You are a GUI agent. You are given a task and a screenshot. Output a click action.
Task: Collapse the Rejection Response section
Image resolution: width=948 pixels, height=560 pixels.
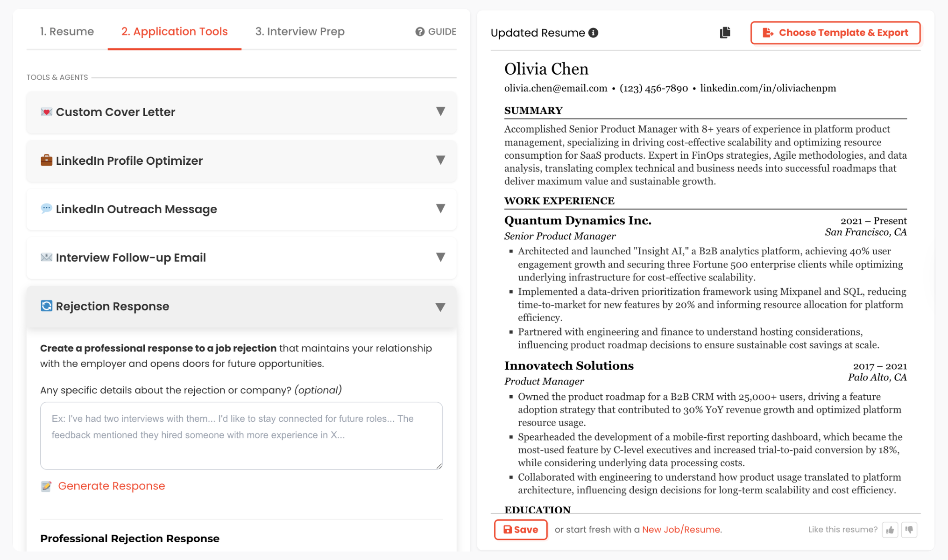pyautogui.click(x=439, y=307)
